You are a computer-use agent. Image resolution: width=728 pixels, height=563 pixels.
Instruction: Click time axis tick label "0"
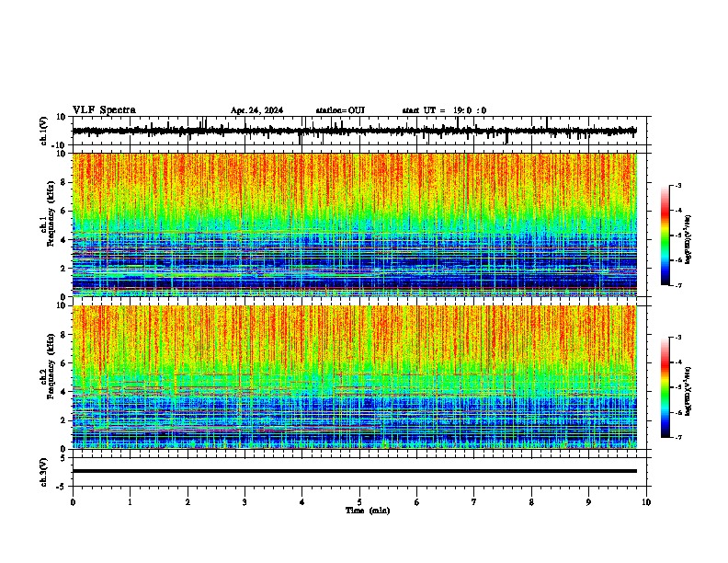(x=73, y=502)
